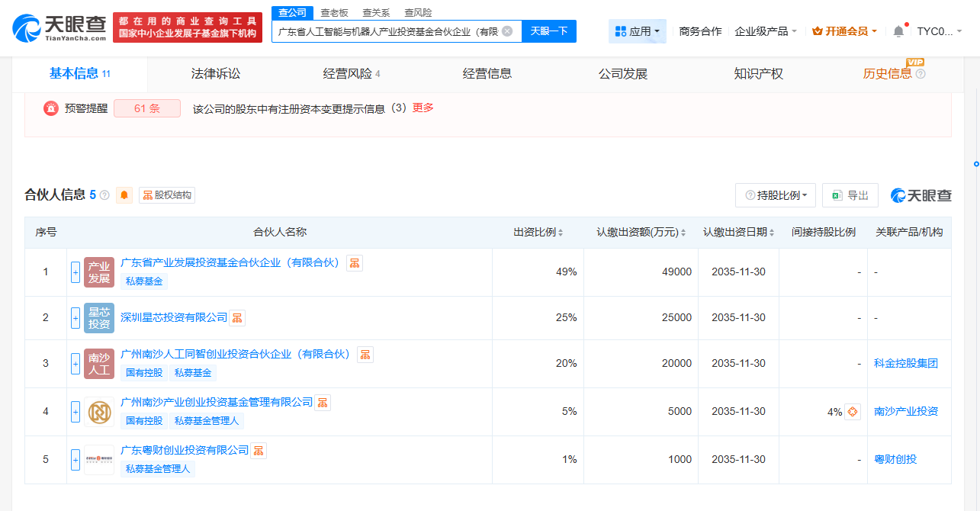The width and height of the screenshot is (980, 511).
Task: Click the indirect shareholding 4% path icon
Action: 853,412
